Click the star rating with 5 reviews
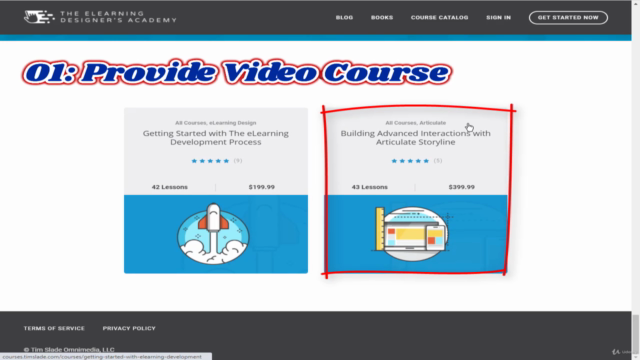The height and width of the screenshot is (360, 640). point(416,161)
